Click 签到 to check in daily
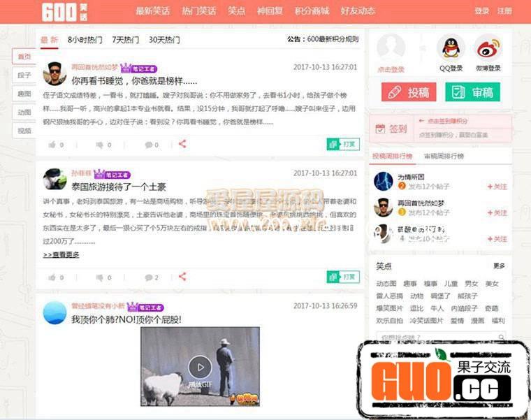 click(391, 129)
